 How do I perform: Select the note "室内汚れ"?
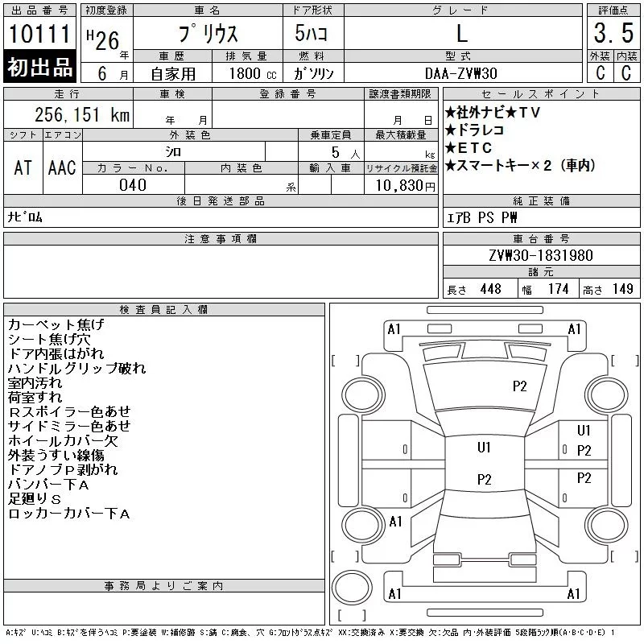click(x=35, y=383)
